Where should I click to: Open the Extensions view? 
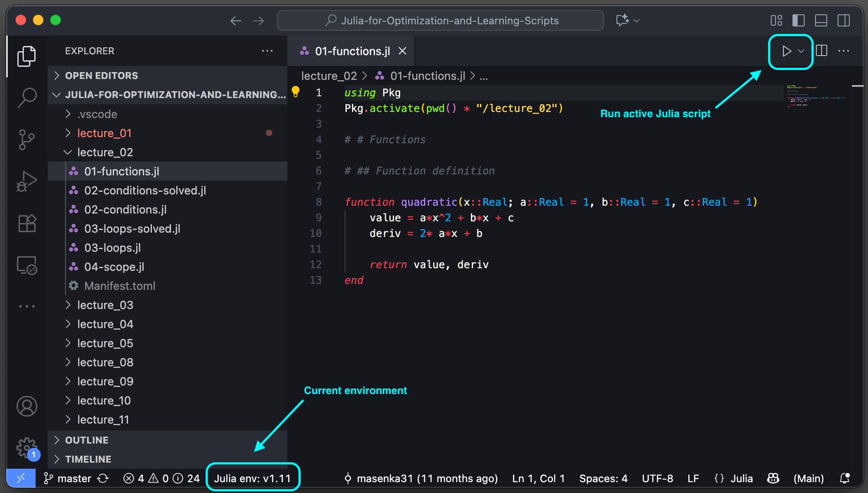click(x=27, y=223)
